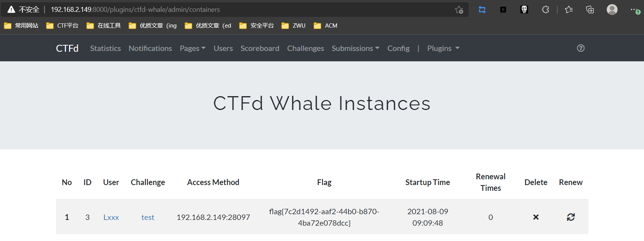Click the ID column header

click(x=88, y=182)
